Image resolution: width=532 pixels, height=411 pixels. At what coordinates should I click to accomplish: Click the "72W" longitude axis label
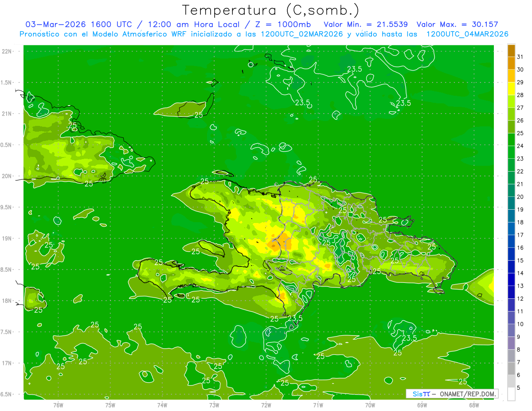pos(266,405)
